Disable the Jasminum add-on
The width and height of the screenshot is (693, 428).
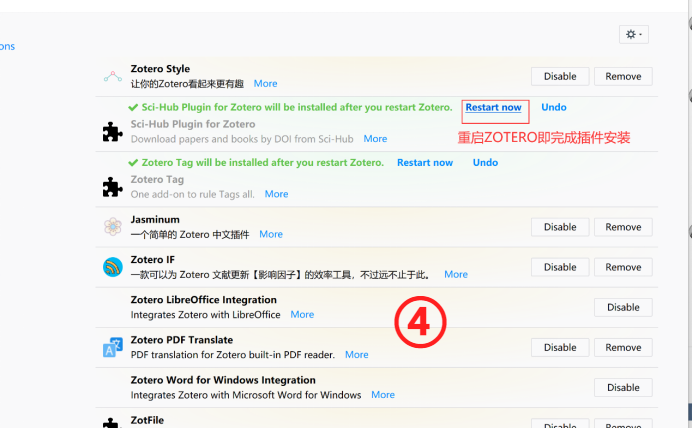coord(560,227)
